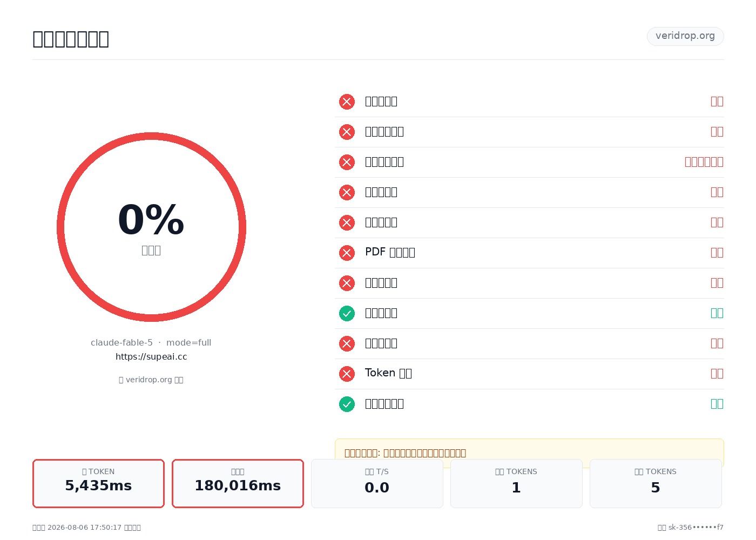This screenshot has width=756, height=540.
Task: Select the T/S 0.0 stat card
Action: click(377, 483)
